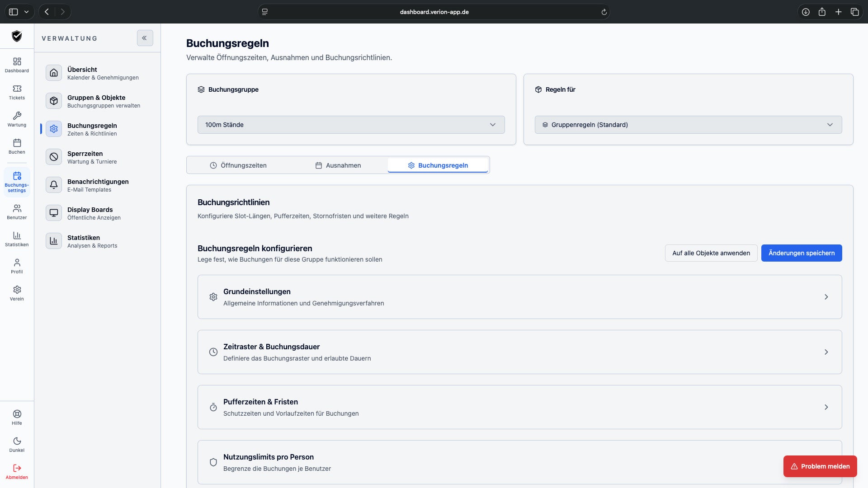The image size is (868, 488).
Task: Click the Statistiken chart icon in Verwaltung
Action: pos(54,241)
